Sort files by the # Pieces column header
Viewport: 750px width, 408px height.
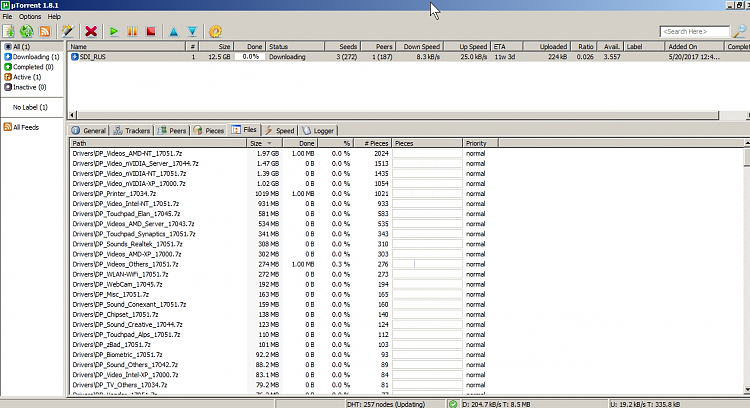(x=373, y=143)
